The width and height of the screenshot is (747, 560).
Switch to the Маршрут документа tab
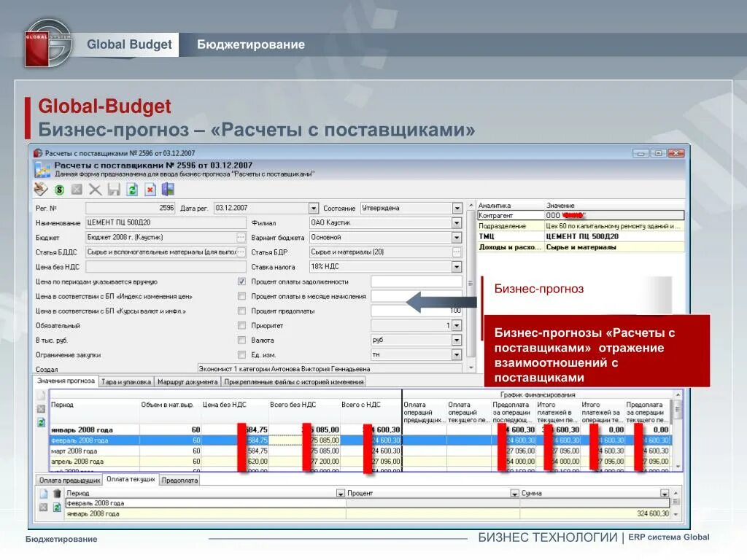[x=187, y=382]
